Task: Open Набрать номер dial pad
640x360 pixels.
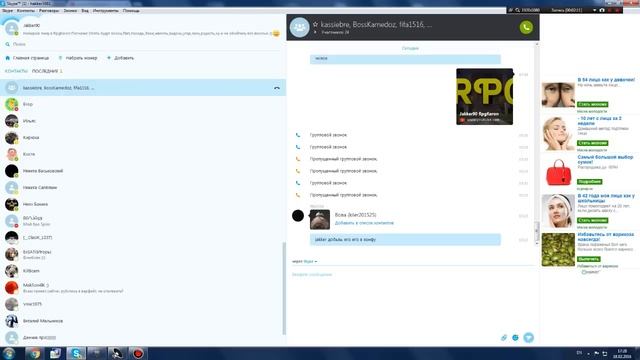Action: click(78, 58)
